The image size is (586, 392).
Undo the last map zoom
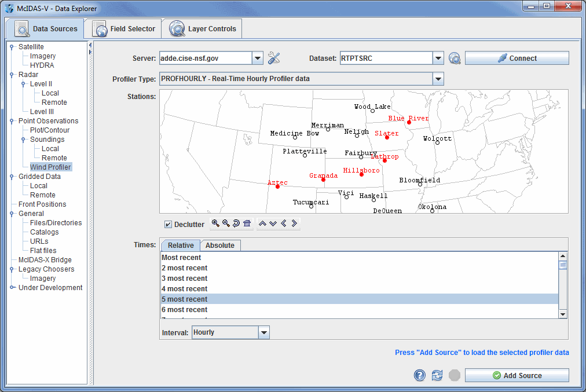coord(236,223)
